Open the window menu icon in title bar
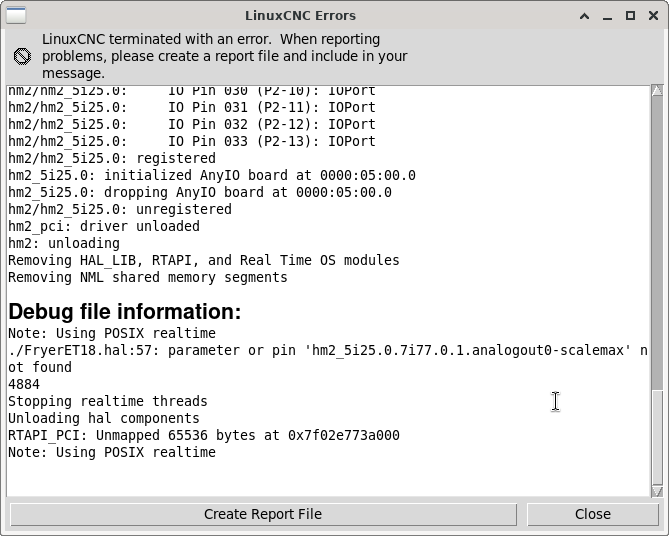 (17, 15)
